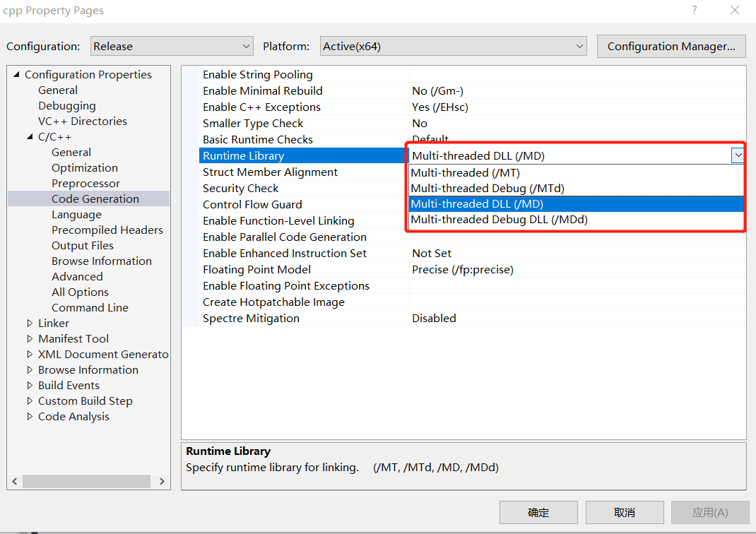
Task: Collapse the Configuration Properties tree node
Action: [17, 74]
